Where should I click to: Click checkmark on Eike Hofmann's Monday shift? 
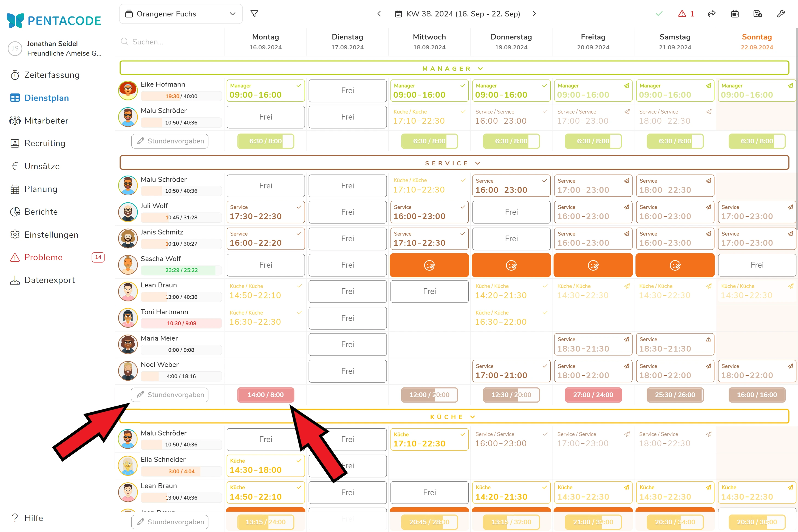tap(299, 86)
